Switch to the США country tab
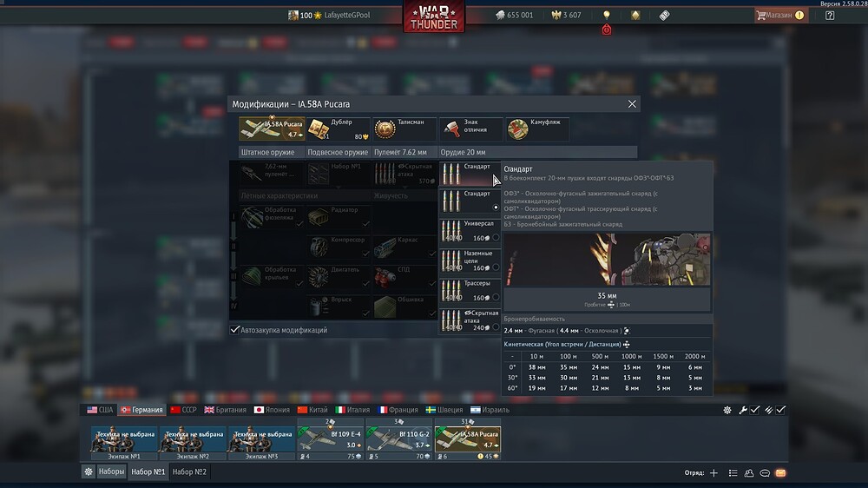Viewport: 868px width, 488px height. 100,410
